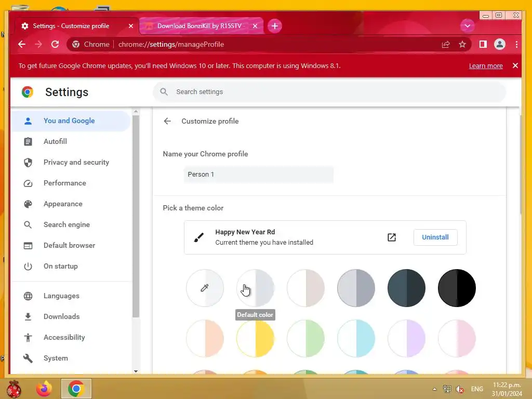
Task: Open the Appearance settings section
Action: [x=71, y=204]
